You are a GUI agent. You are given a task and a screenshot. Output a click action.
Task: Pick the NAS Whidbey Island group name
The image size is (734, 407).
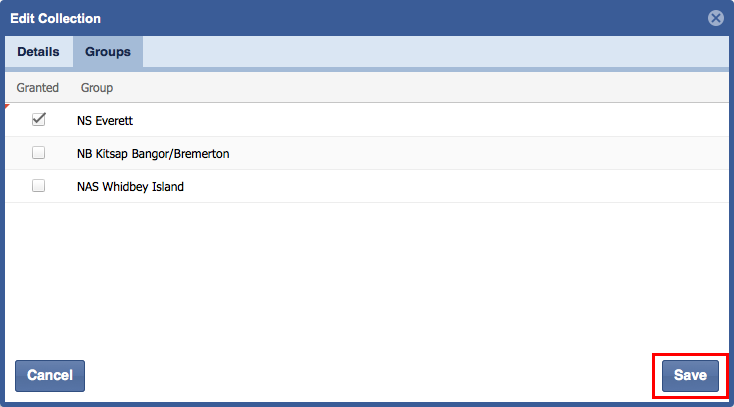click(x=130, y=186)
